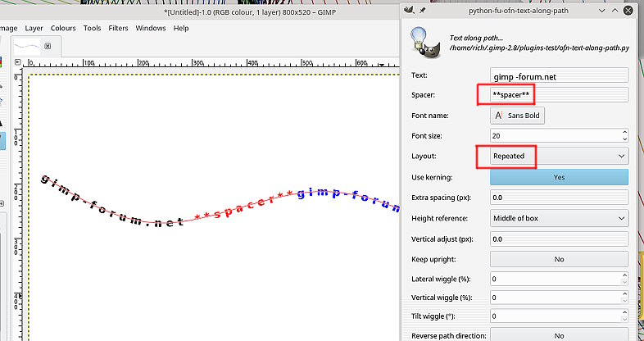644x341 pixels.
Task: Click the blue gimp-forum text on canvas
Action: [348, 199]
